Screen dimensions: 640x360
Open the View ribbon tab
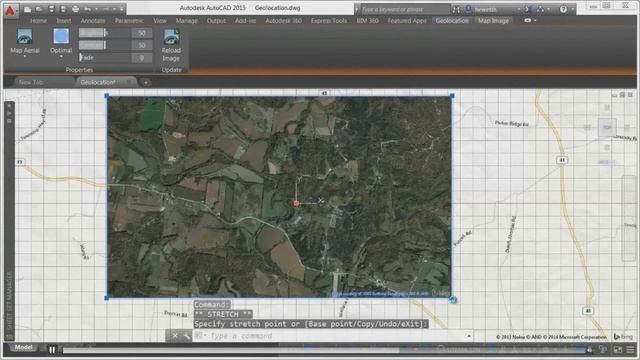coord(160,20)
